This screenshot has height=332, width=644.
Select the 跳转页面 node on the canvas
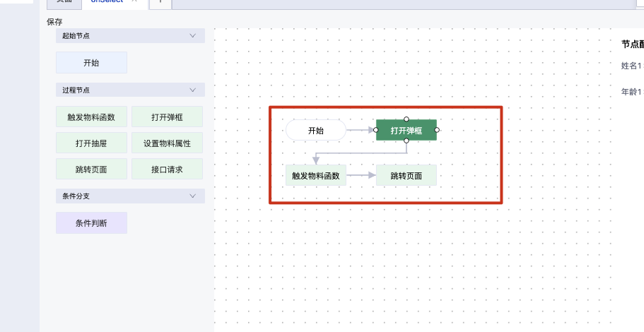pos(406,176)
